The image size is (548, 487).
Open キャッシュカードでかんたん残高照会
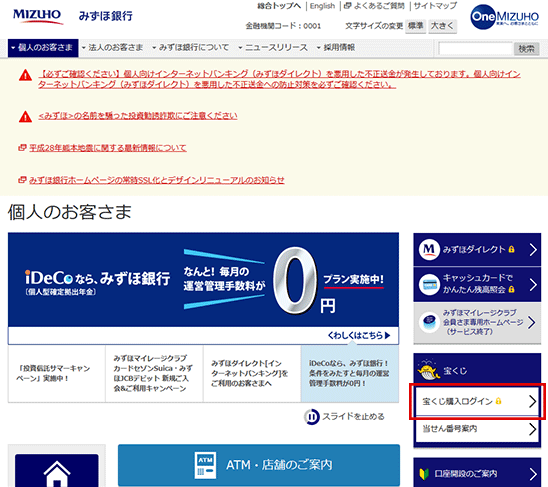(477, 284)
